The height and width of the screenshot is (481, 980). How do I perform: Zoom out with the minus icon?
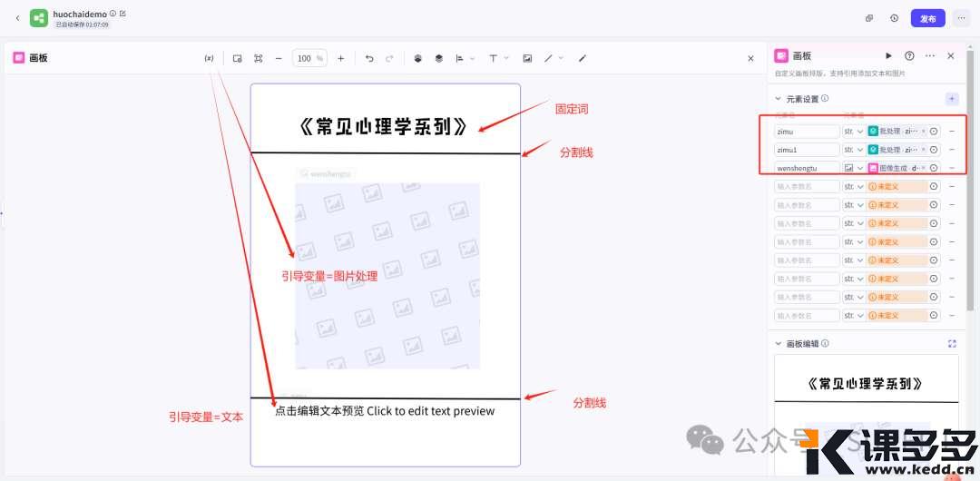tap(279, 58)
